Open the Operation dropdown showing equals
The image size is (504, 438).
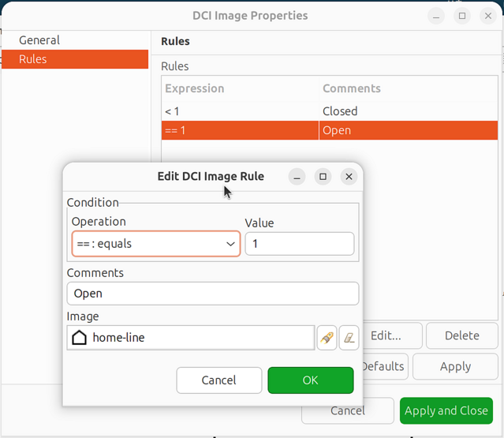[155, 244]
